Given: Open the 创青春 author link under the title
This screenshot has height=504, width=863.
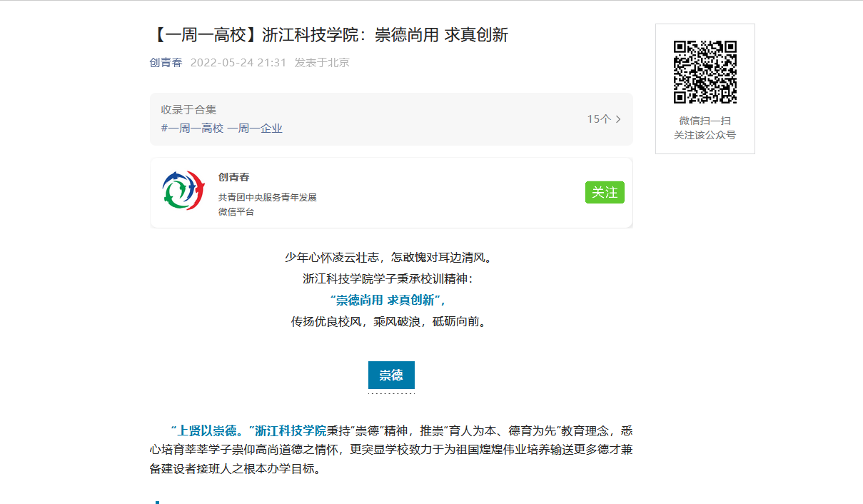Looking at the screenshot, I should pos(166,63).
